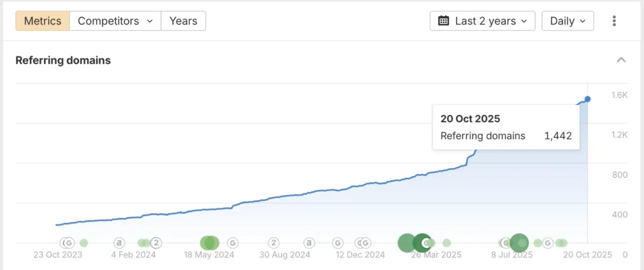Click the blue end data point on the line

pos(587,99)
